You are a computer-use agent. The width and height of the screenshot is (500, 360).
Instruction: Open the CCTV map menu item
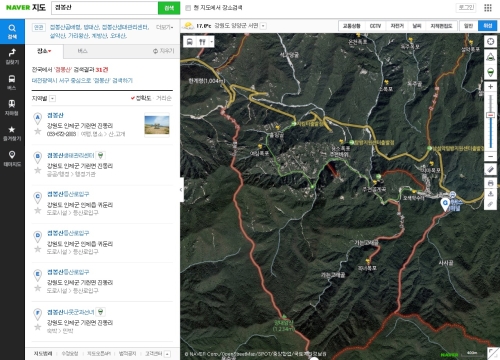click(375, 26)
